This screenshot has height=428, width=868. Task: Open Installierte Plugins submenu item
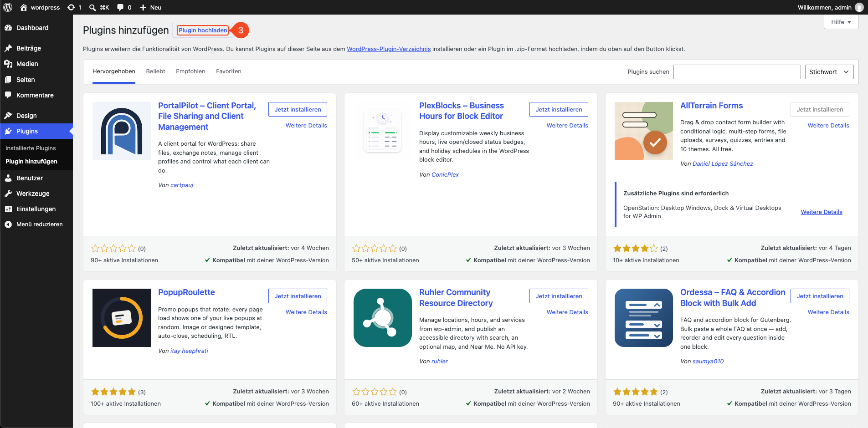click(31, 148)
